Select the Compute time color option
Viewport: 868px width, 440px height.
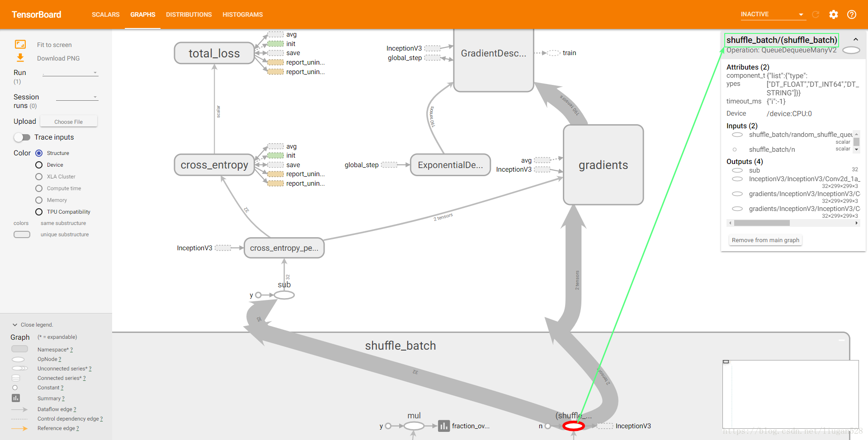click(39, 188)
